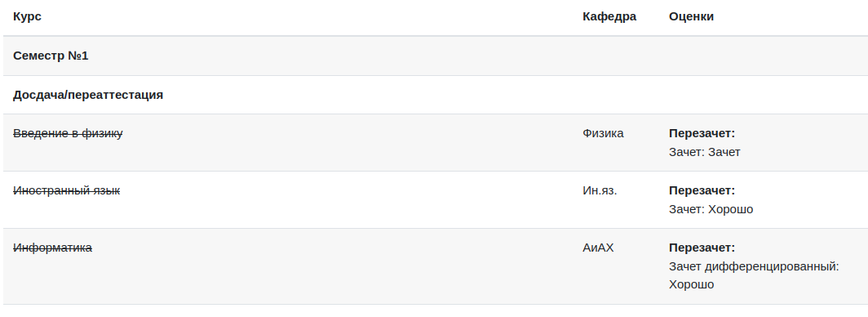Click the Зачет: Хорошо grade text
The width and height of the screenshot is (868, 317).
[x=711, y=209]
